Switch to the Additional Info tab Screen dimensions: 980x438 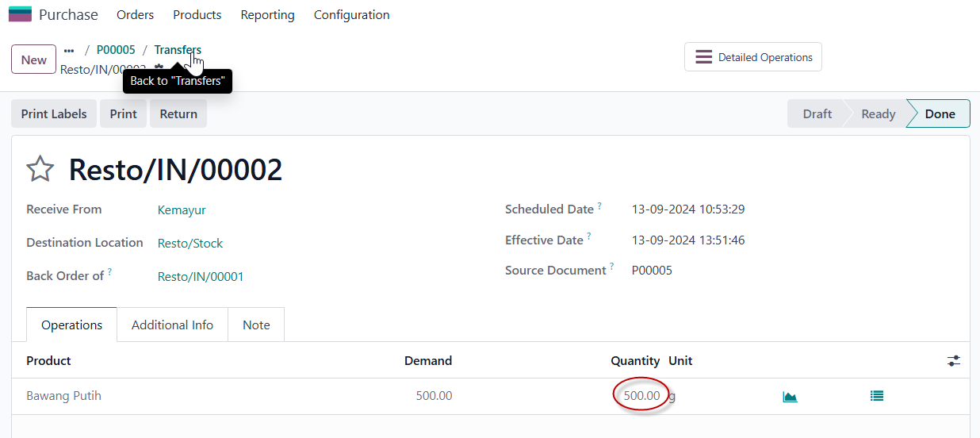point(172,325)
